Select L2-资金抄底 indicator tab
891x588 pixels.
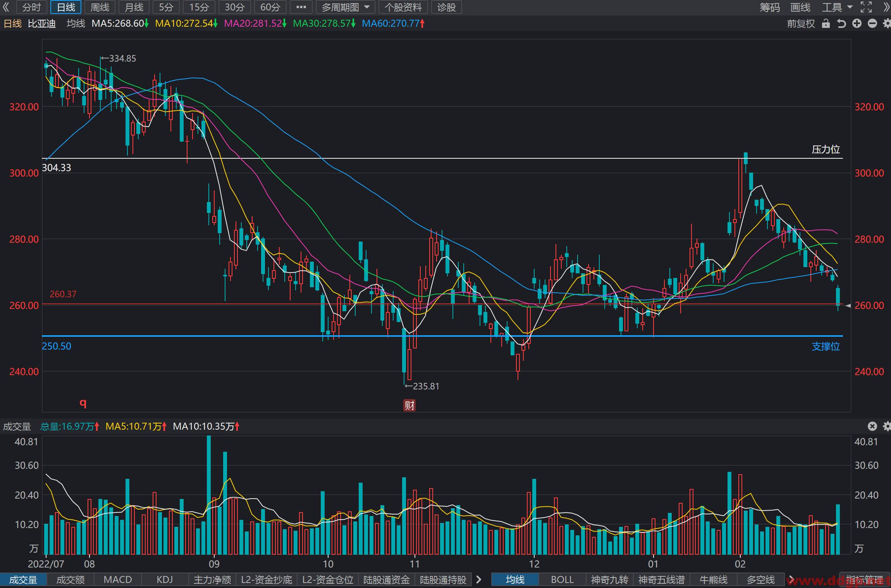[267, 579]
